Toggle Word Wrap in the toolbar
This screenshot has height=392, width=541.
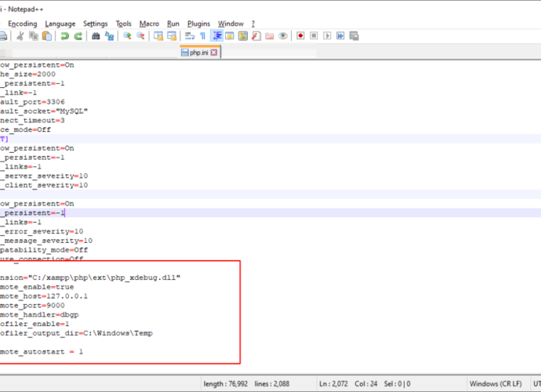pos(189,36)
